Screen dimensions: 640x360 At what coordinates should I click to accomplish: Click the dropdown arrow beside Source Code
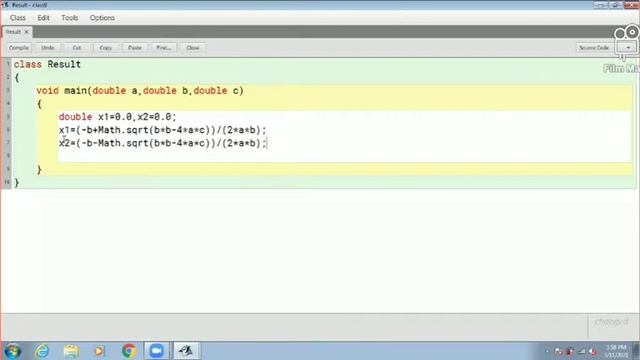(x=628, y=48)
